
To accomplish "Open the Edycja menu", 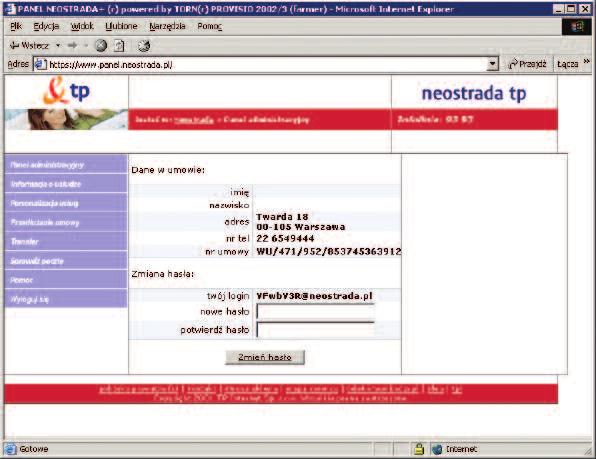I will 46,26.
